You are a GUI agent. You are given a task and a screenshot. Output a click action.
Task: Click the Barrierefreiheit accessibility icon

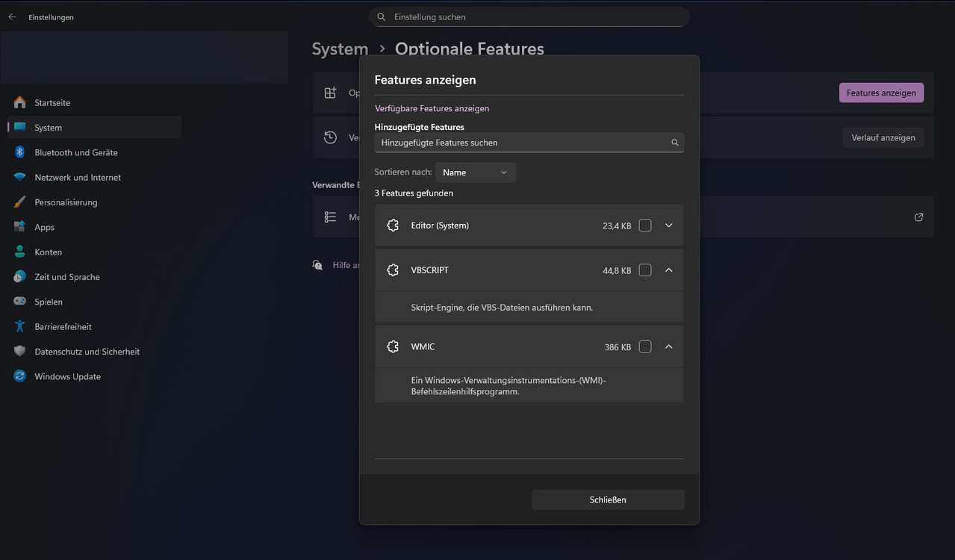(x=19, y=326)
